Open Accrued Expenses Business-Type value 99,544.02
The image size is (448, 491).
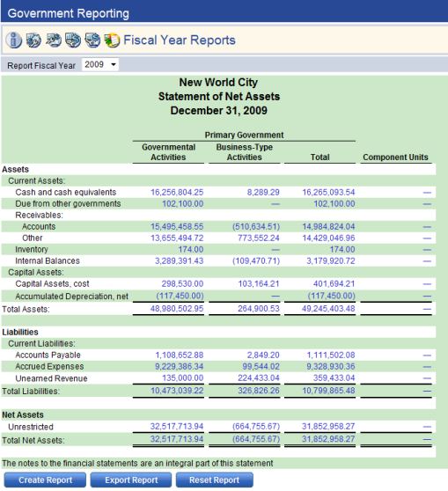261,367
